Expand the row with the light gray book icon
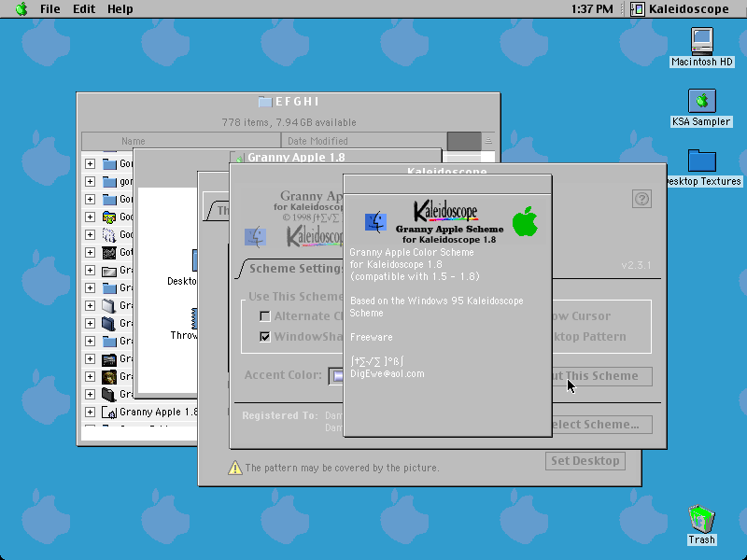The height and width of the screenshot is (560, 747). [x=90, y=306]
